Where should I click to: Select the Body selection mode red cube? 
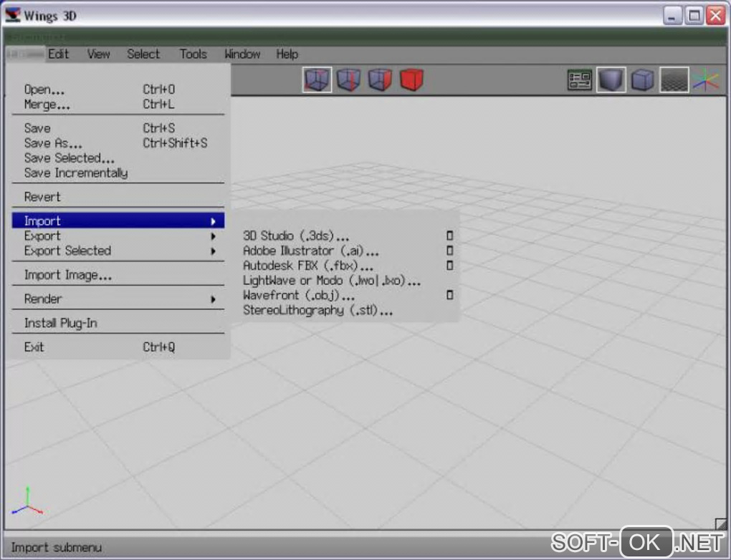point(411,79)
